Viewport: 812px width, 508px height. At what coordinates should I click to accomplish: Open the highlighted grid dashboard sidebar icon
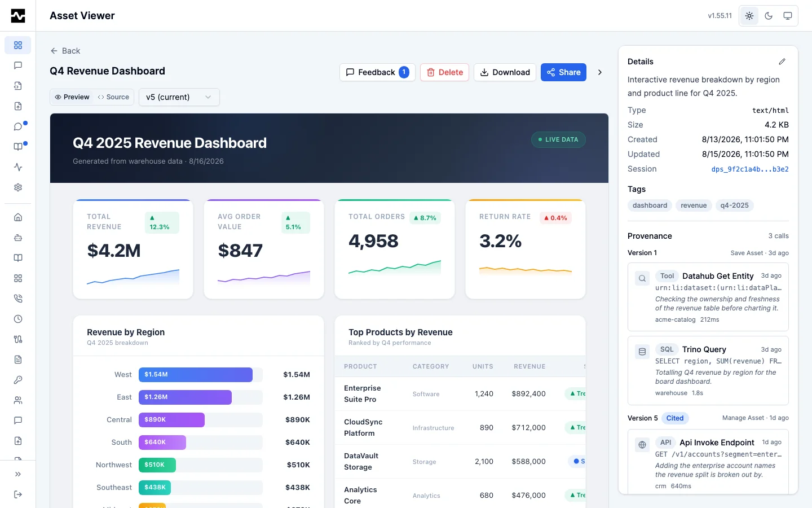pyautogui.click(x=18, y=45)
